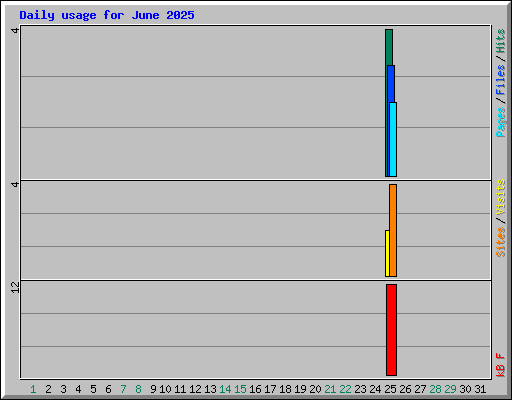
Task: Click day label 15 on x-axis
Action: [x=240, y=389]
